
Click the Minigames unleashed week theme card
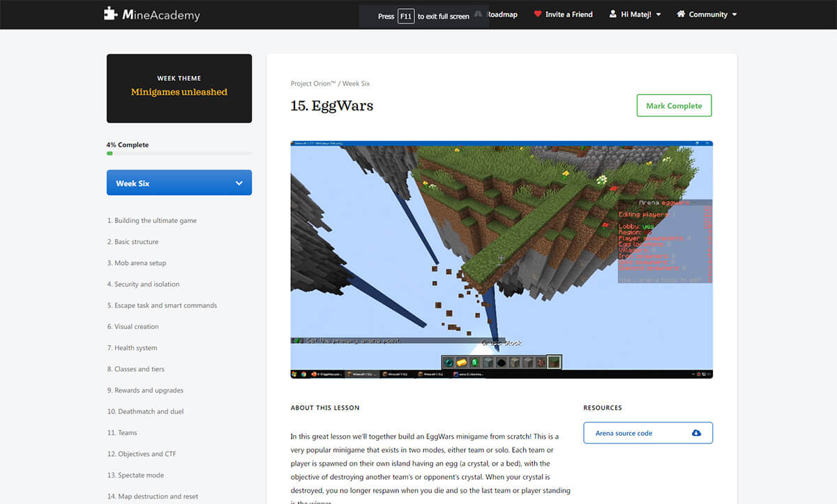click(179, 89)
